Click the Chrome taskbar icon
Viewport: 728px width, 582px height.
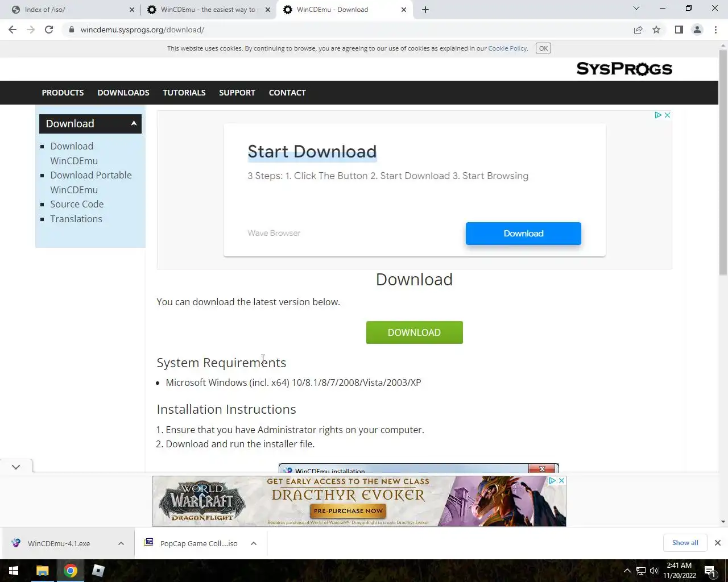coord(71,571)
